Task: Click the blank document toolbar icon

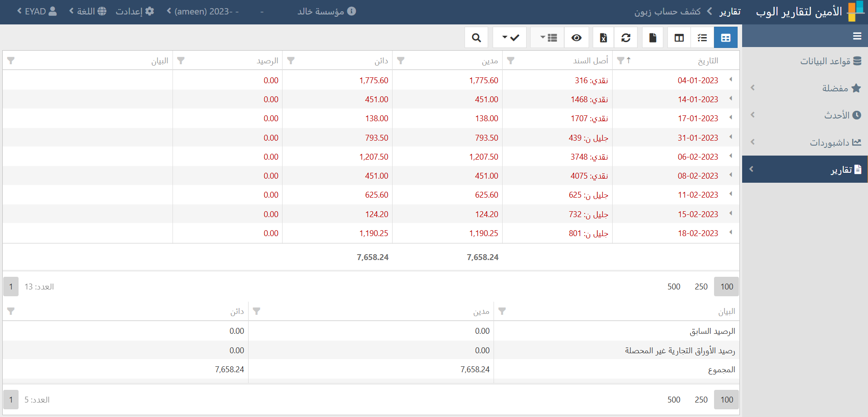Action: pos(652,38)
